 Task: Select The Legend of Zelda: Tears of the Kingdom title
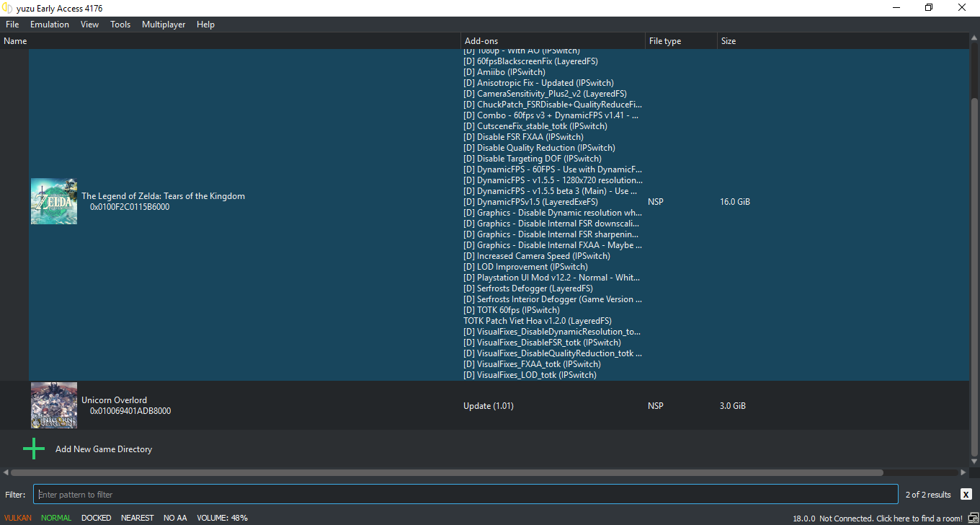[x=164, y=196]
